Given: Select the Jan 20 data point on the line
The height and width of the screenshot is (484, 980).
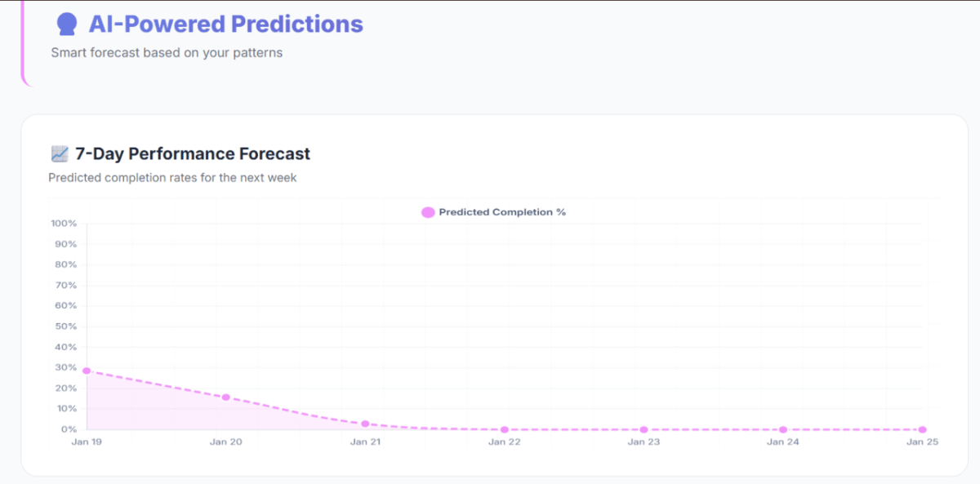Looking at the screenshot, I should (x=226, y=397).
